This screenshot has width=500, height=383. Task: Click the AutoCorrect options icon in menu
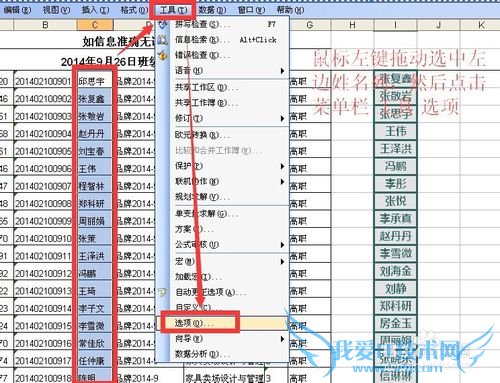(163, 292)
